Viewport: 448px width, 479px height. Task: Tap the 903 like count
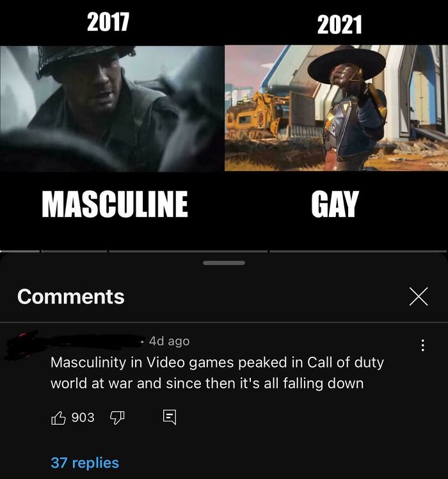[x=83, y=418]
